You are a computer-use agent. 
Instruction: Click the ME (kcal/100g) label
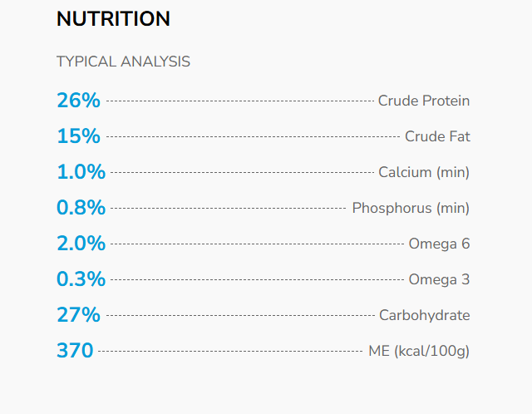pos(418,351)
